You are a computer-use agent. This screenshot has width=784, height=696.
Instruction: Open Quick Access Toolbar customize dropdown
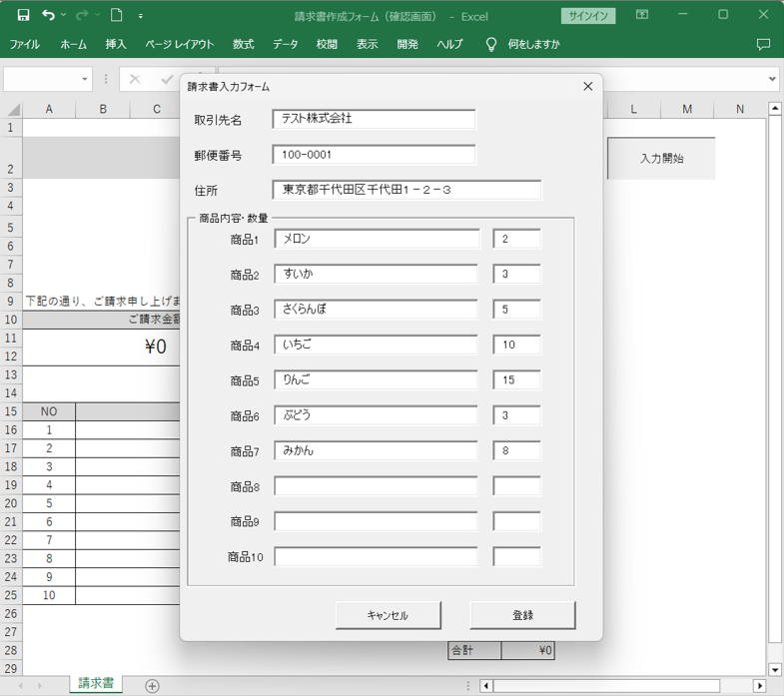(141, 16)
